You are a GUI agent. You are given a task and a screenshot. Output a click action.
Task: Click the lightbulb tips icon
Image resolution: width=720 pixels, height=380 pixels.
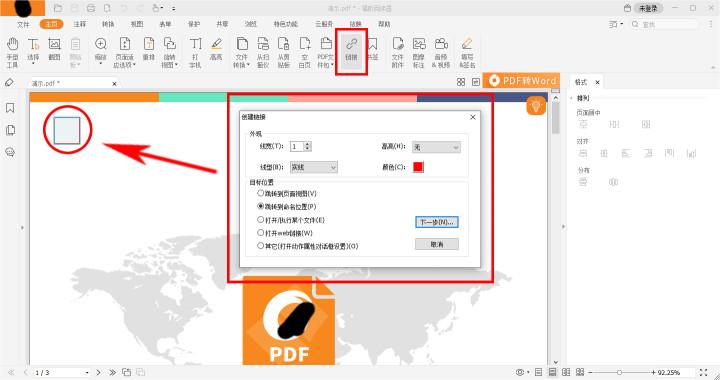536,106
